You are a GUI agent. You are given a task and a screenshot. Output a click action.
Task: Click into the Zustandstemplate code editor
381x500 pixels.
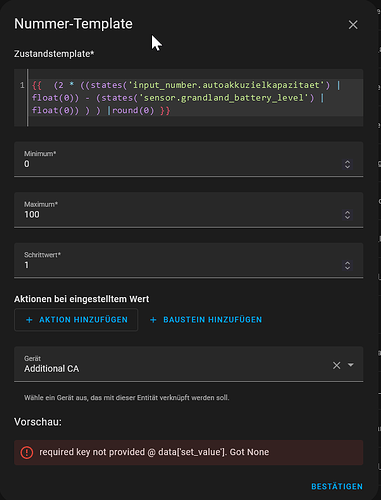(188, 98)
